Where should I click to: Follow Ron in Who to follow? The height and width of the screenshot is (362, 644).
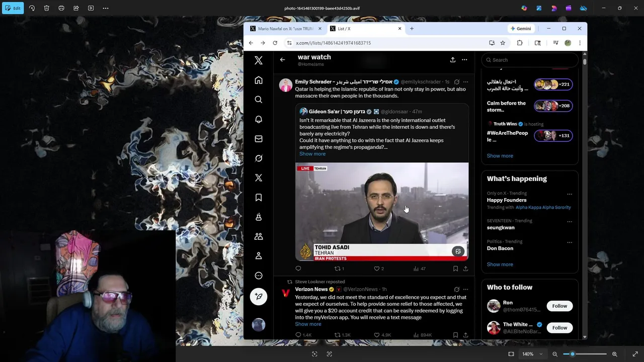(x=559, y=306)
